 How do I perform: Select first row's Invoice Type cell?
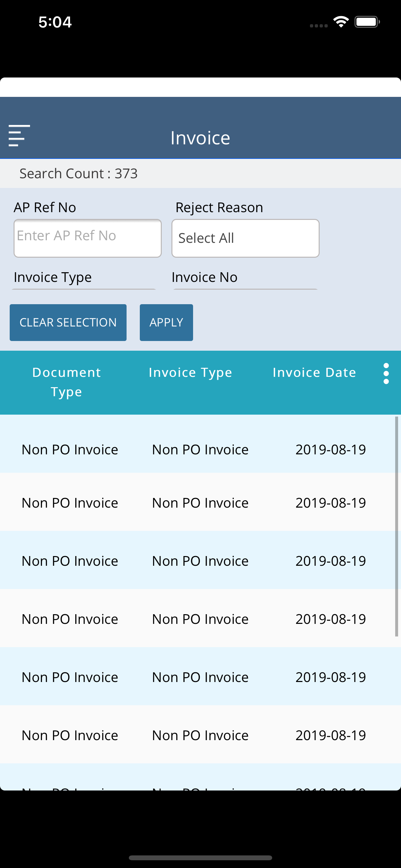point(200,449)
